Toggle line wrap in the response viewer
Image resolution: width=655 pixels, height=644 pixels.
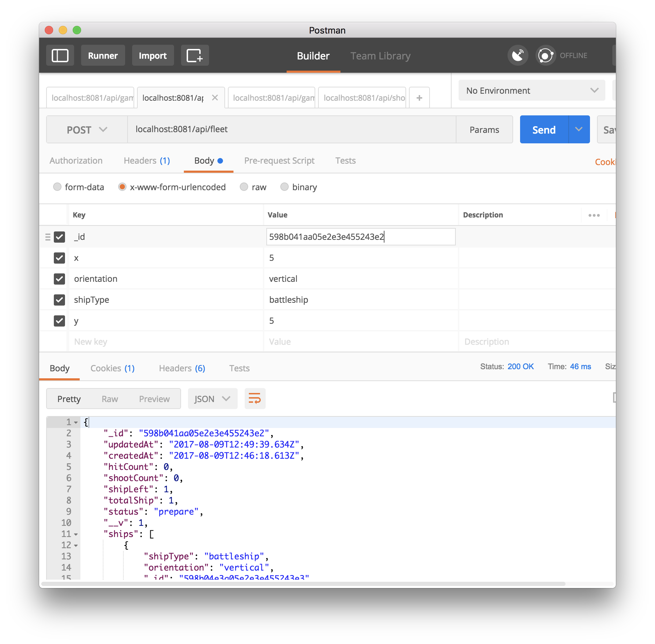(255, 399)
